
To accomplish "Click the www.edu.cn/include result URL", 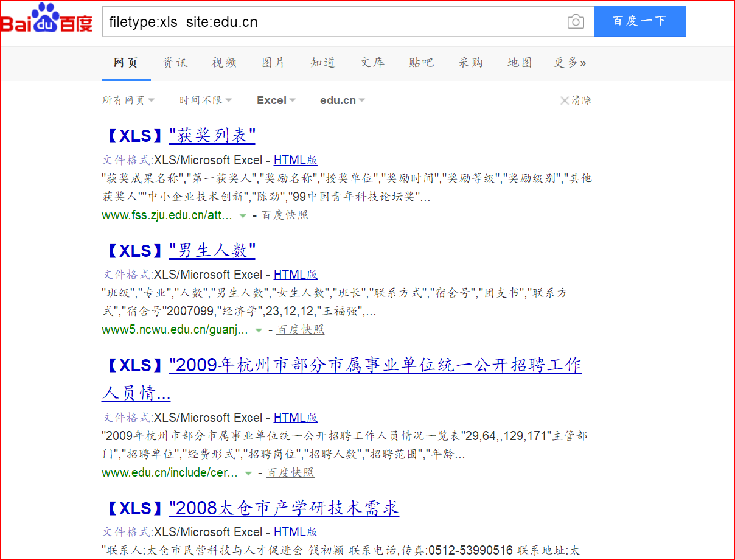I will [x=170, y=472].
